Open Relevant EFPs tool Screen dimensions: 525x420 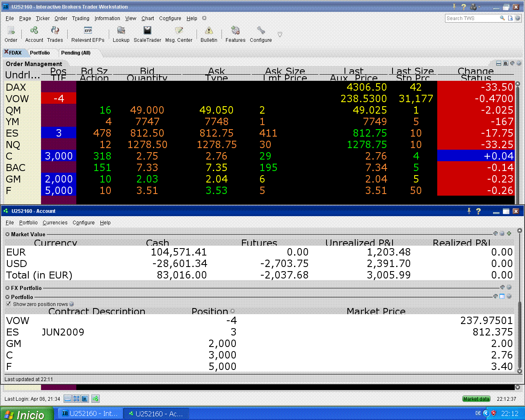88,34
